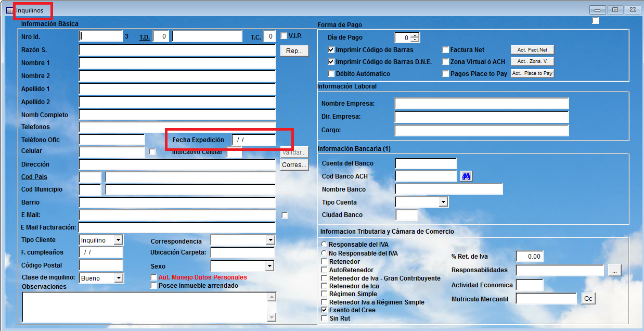This screenshot has height=331, width=644.
Task: Increase Día de Pago with up spinner
Action: (x=415, y=35)
